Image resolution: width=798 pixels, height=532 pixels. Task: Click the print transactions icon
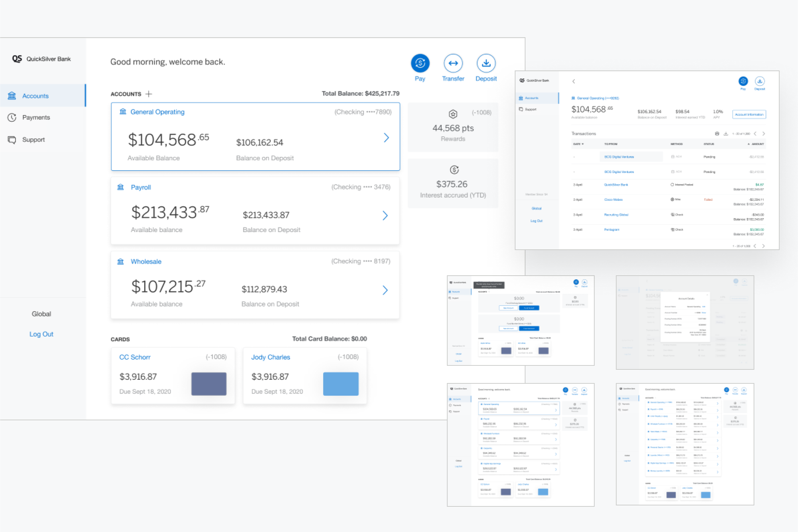tap(717, 134)
